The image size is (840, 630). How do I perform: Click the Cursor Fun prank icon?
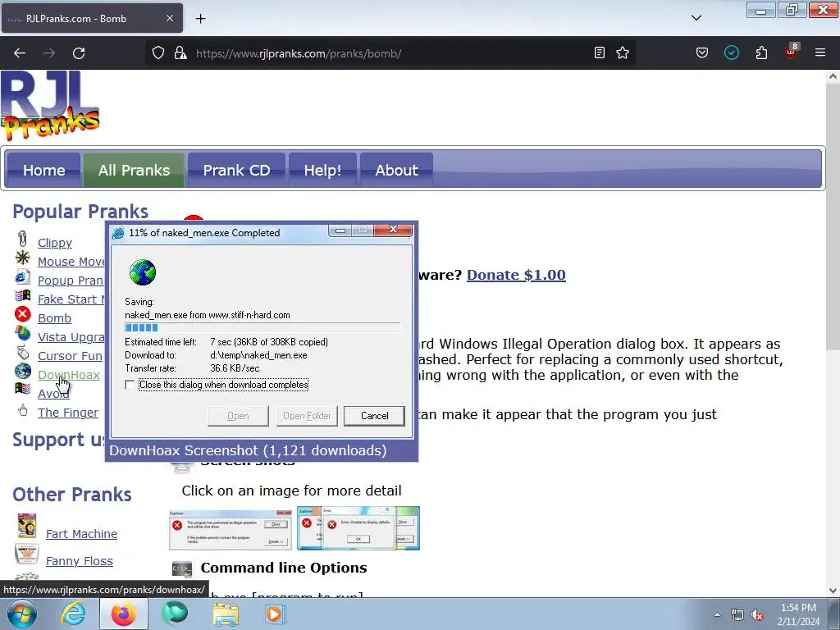coord(22,352)
